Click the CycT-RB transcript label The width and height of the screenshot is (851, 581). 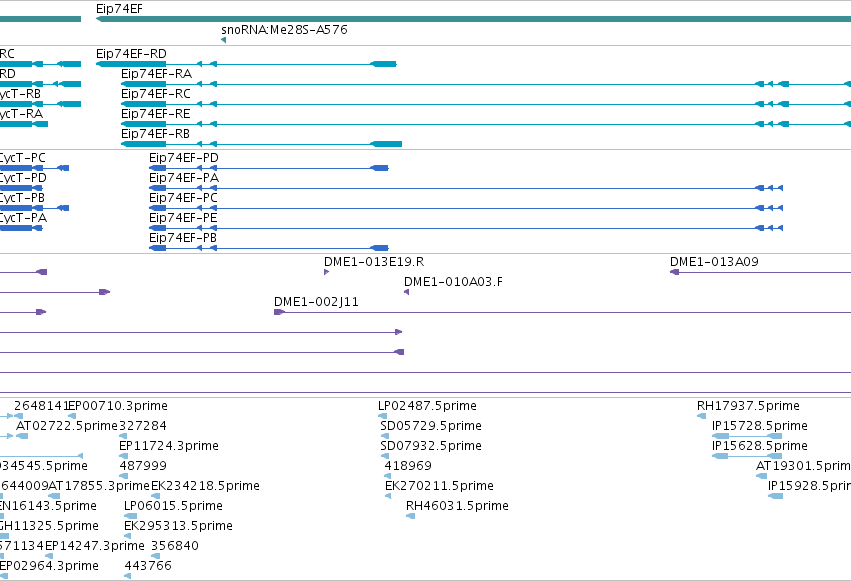tap(20, 94)
